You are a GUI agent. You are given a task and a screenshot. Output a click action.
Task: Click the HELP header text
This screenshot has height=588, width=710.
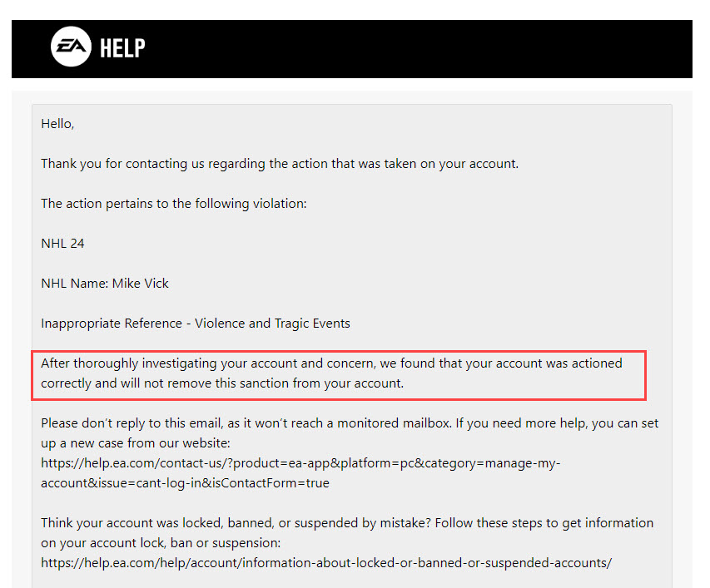(122, 48)
